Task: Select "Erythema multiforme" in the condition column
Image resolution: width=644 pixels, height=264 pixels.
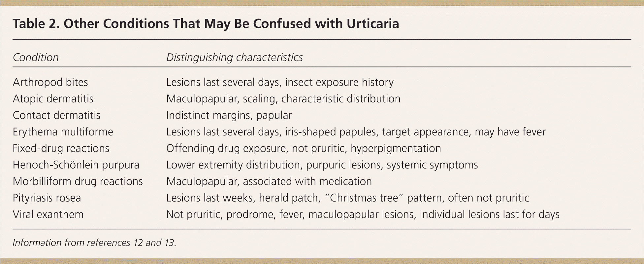Action: tap(63, 132)
